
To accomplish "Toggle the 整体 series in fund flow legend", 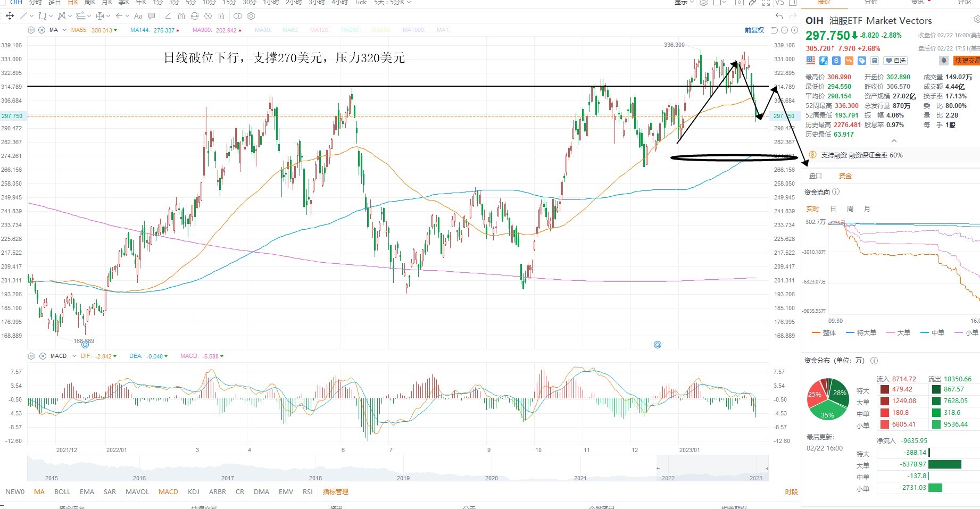I will pyautogui.click(x=824, y=332).
